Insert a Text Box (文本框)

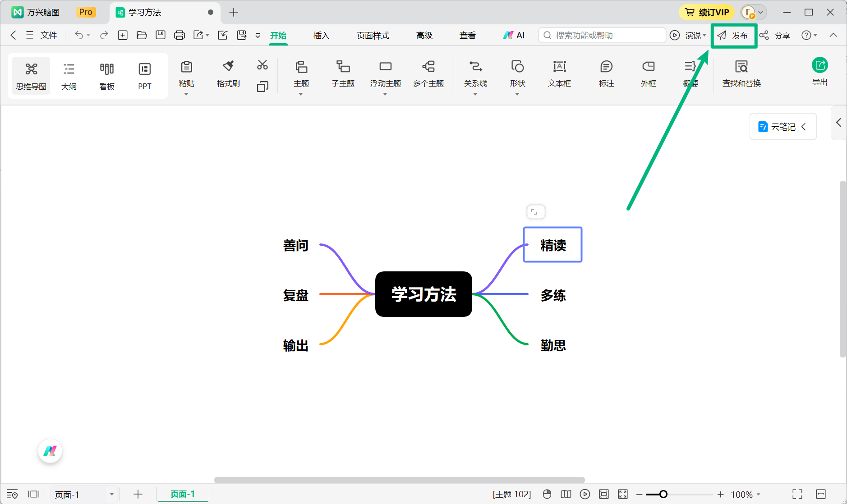coord(559,73)
